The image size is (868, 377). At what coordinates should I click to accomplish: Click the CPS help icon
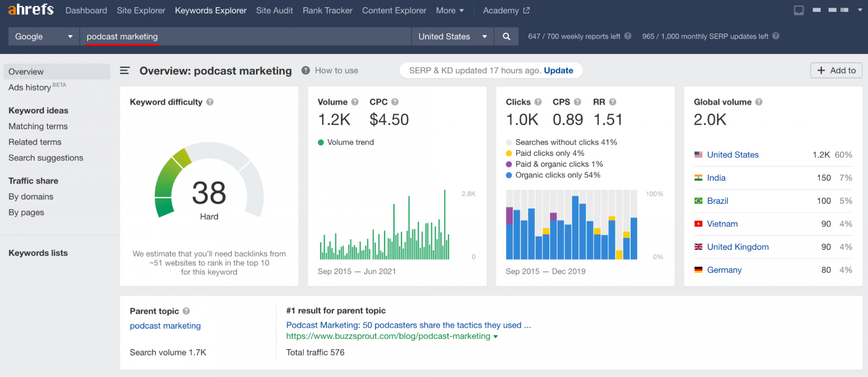[x=577, y=102]
